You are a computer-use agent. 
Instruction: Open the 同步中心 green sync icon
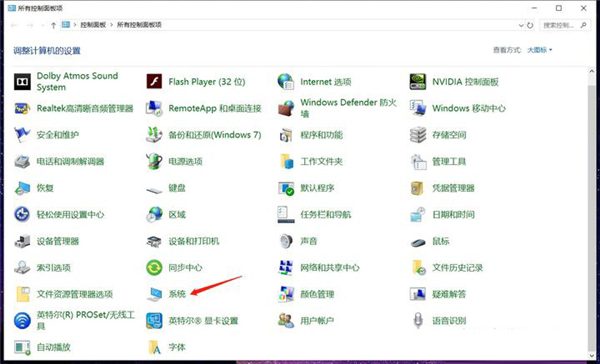[x=154, y=268]
